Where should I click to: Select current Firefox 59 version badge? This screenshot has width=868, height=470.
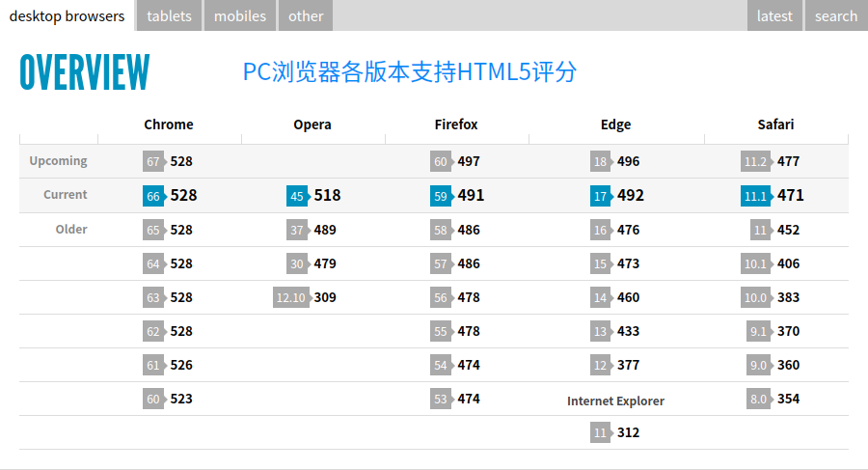point(441,196)
